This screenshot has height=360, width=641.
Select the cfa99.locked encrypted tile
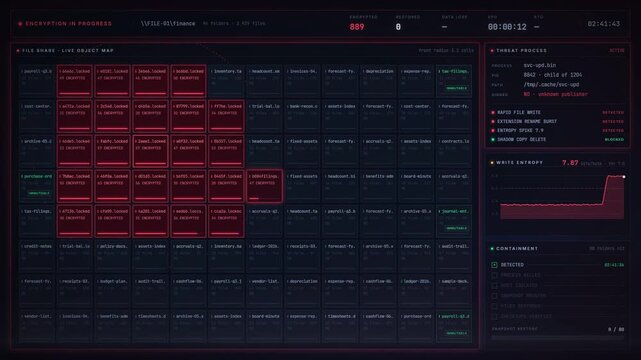pos(112,221)
